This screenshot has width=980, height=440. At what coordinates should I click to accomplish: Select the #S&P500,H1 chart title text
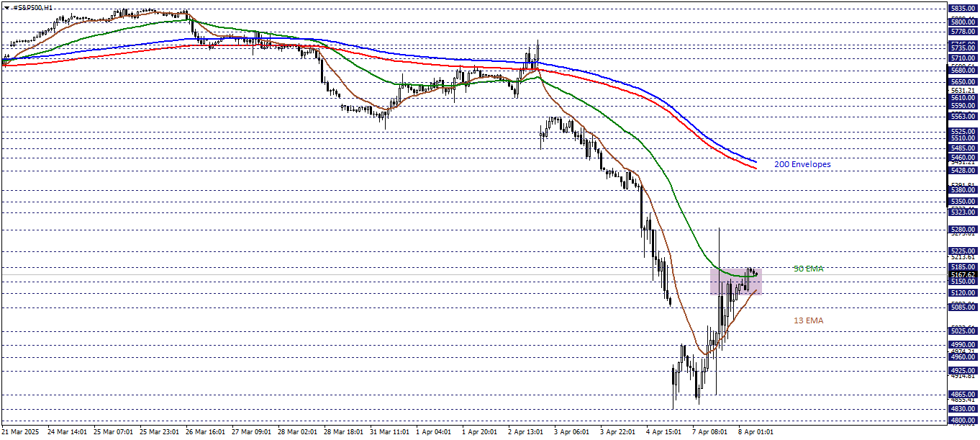tap(32, 7)
